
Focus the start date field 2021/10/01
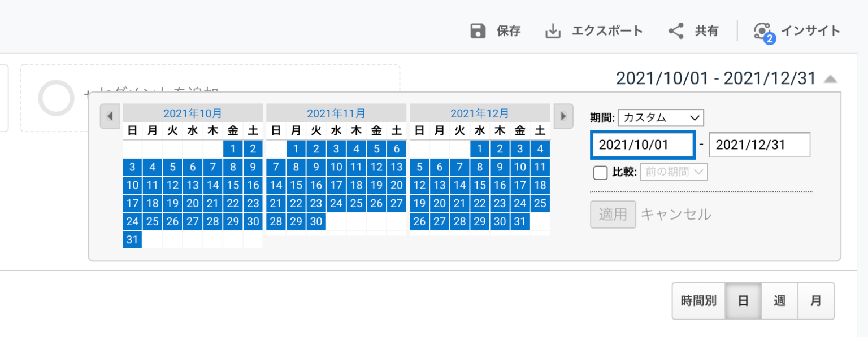(643, 145)
